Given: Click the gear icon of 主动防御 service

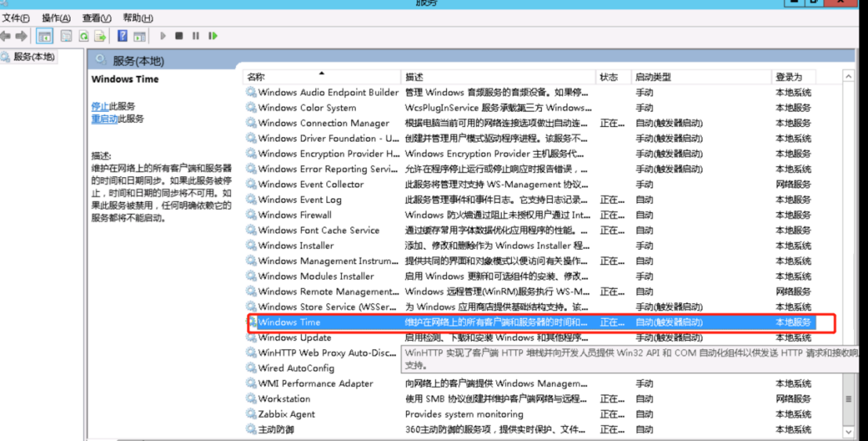Looking at the screenshot, I should (252, 429).
